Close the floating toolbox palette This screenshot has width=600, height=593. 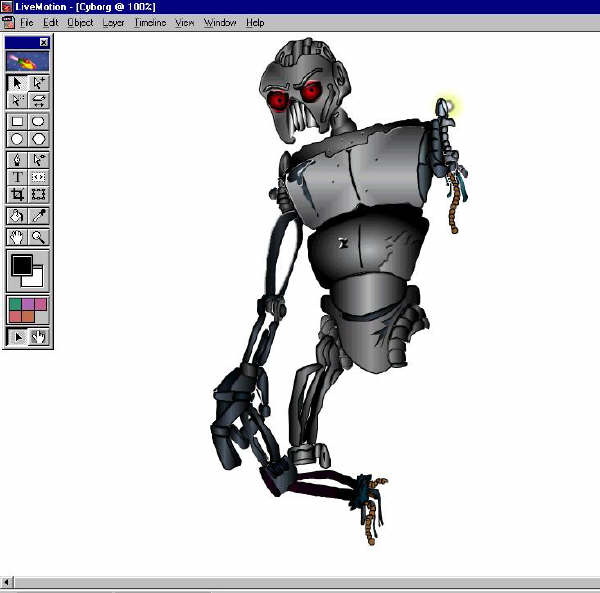pyautogui.click(x=44, y=42)
